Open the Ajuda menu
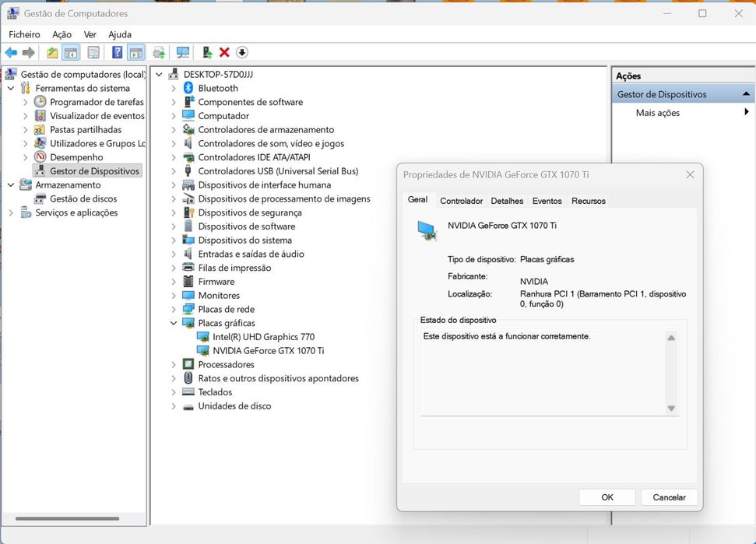The width and height of the screenshot is (756, 544). (x=120, y=34)
